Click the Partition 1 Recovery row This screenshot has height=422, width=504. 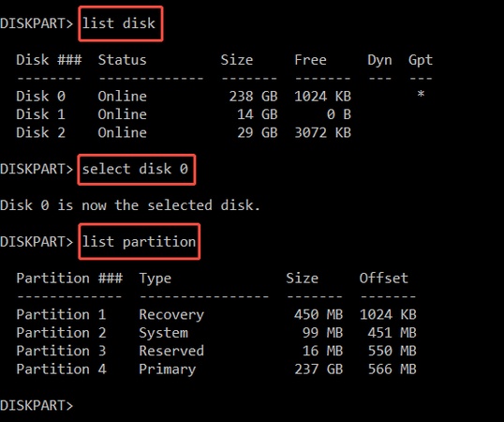[x=216, y=314]
